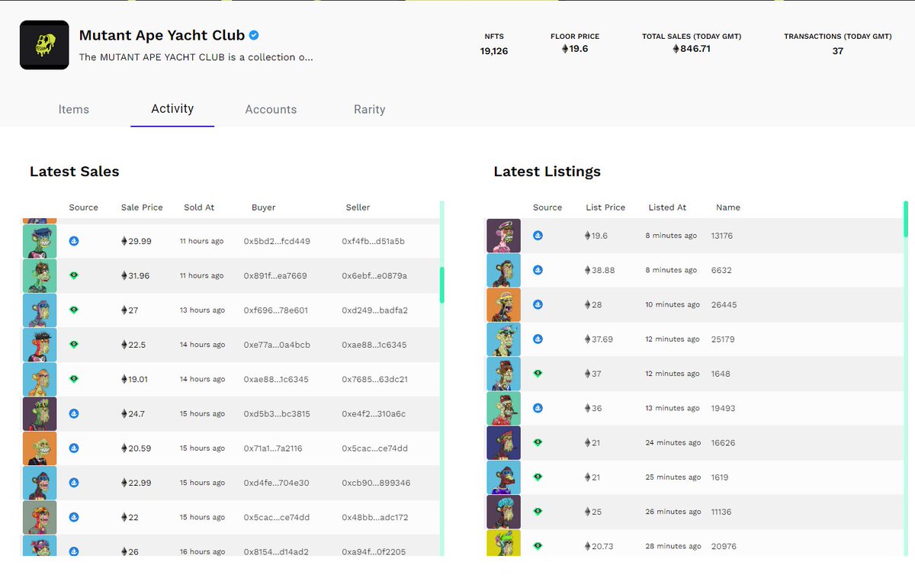Click NFTs count 19,126

pos(494,51)
